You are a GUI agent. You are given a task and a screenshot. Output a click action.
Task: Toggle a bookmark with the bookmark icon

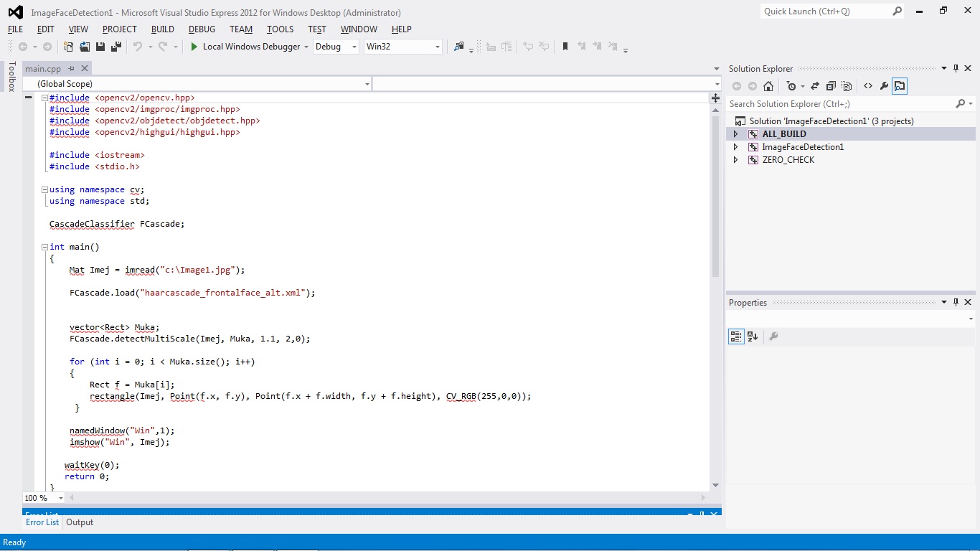pyautogui.click(x=565, y=47)
